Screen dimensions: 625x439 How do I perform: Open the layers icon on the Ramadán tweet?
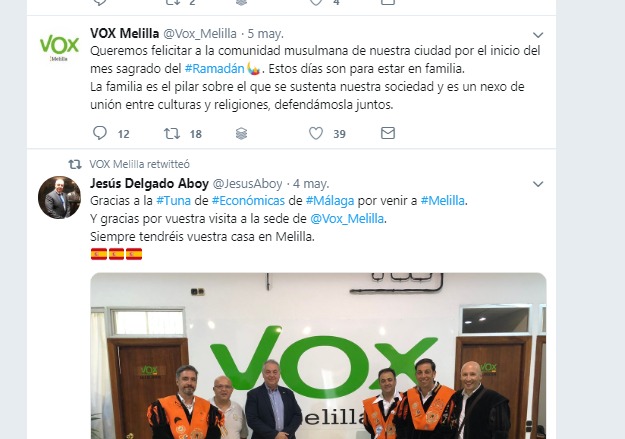click(x=241, y=133)
